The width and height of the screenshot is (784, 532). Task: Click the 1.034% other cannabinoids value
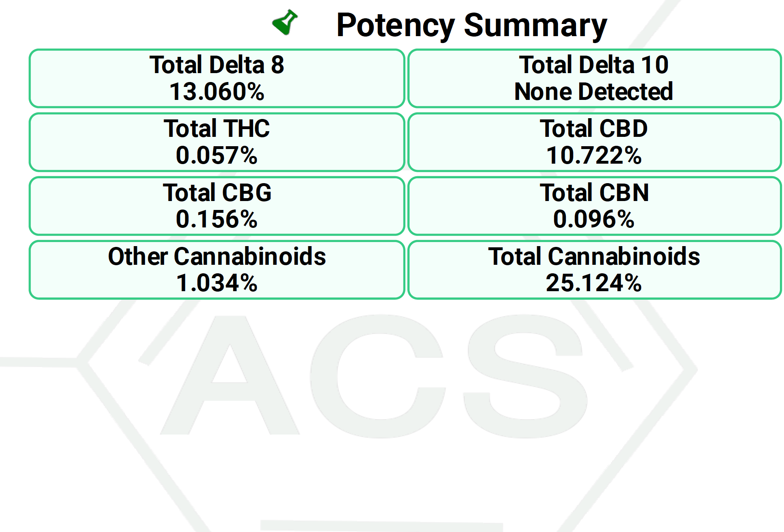pos(217,283)
